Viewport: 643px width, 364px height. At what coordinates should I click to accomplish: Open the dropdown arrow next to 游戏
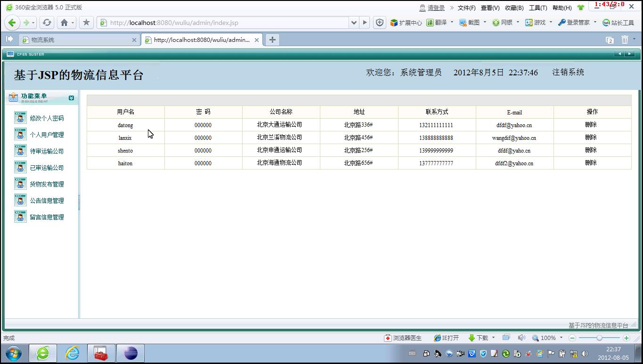(x=551, y=22)
